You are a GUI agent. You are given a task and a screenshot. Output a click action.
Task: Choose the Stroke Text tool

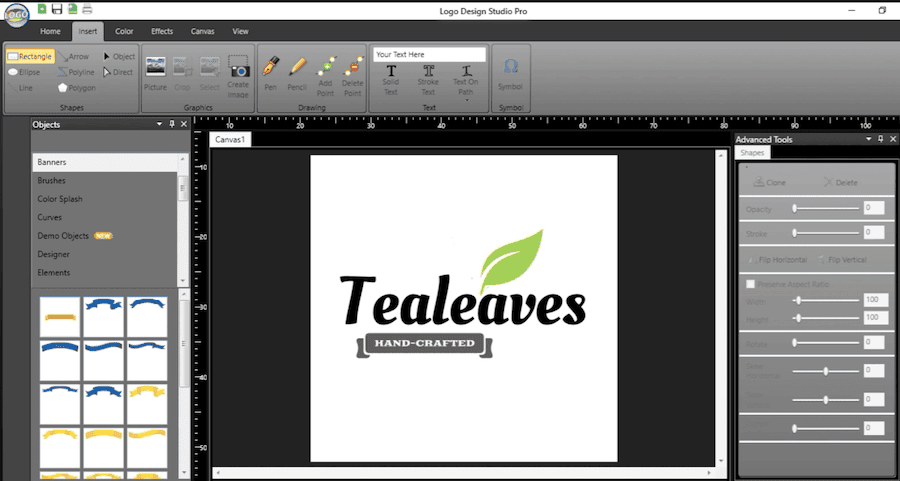pos(429,78)
